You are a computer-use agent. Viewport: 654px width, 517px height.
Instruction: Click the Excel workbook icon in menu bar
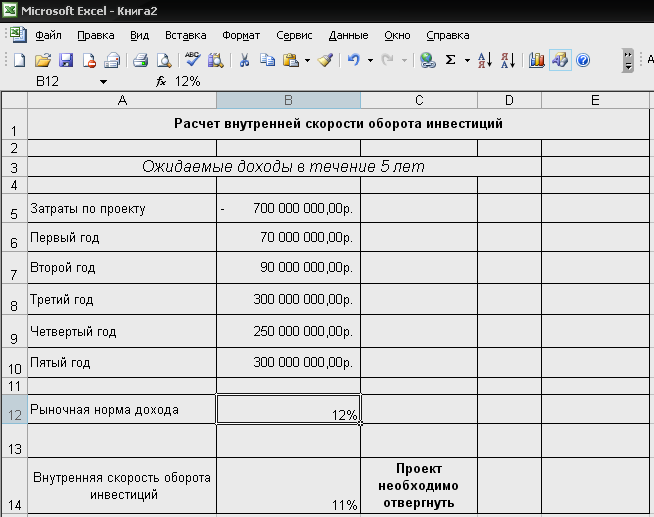(18, 35)
